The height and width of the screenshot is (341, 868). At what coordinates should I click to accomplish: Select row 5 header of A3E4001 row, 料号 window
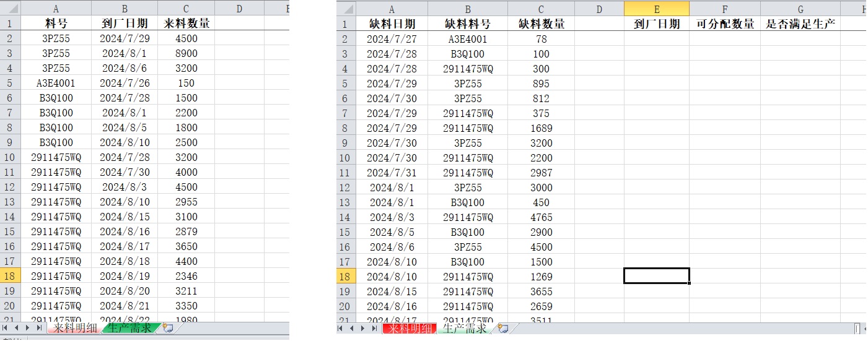[10, 82]
